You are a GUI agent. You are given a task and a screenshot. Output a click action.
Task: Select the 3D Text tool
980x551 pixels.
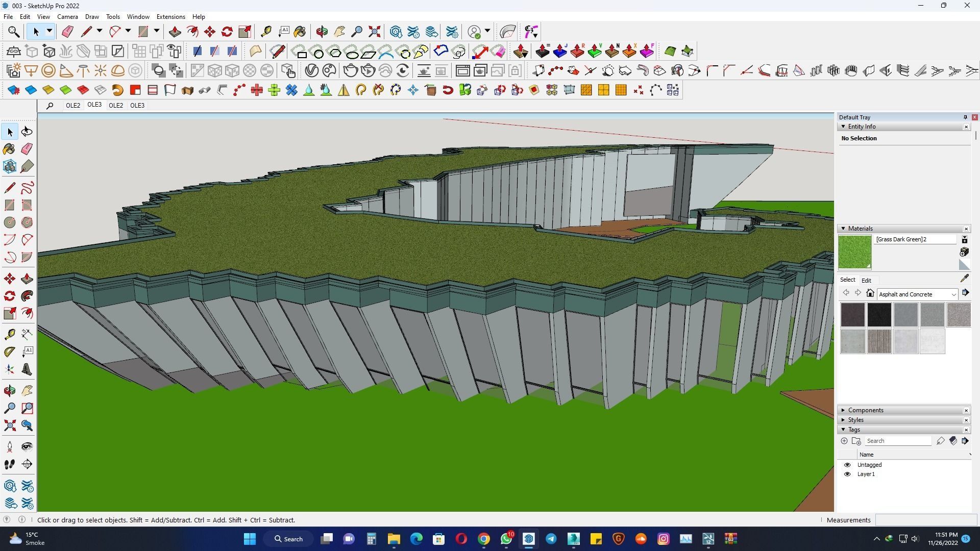(x=27, y=370)
